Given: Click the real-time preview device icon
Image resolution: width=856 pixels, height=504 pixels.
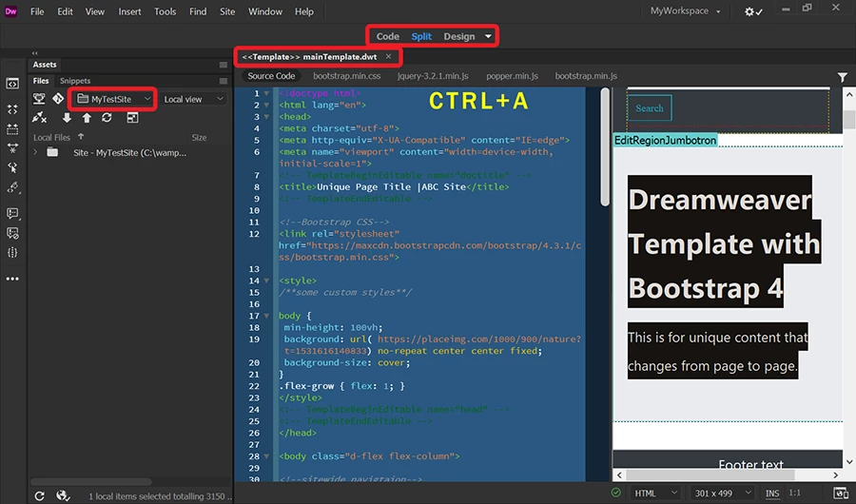Looking at the screenshot, I should coord(840,494).
